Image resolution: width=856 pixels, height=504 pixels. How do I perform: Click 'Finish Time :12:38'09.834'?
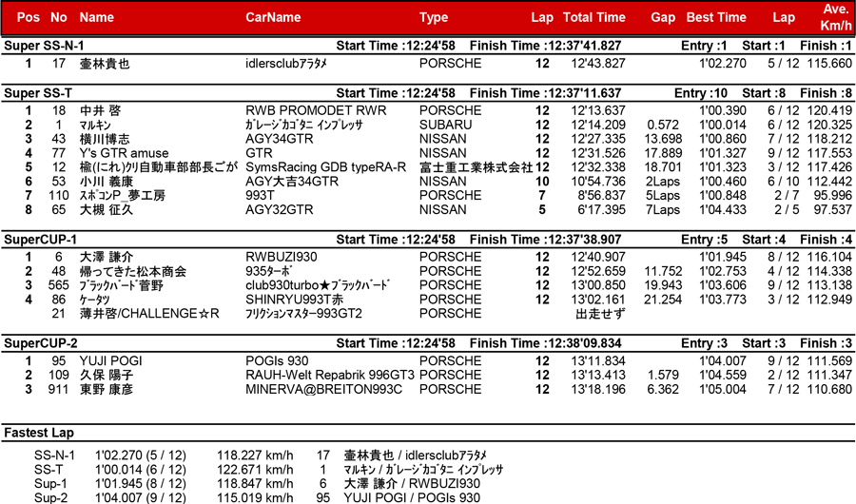coord(545,343)
